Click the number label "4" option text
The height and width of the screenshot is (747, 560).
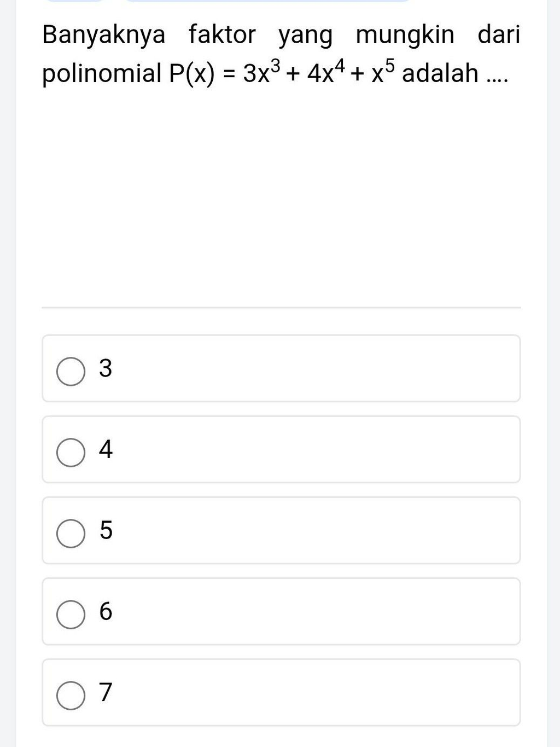(x=106, y=449)
